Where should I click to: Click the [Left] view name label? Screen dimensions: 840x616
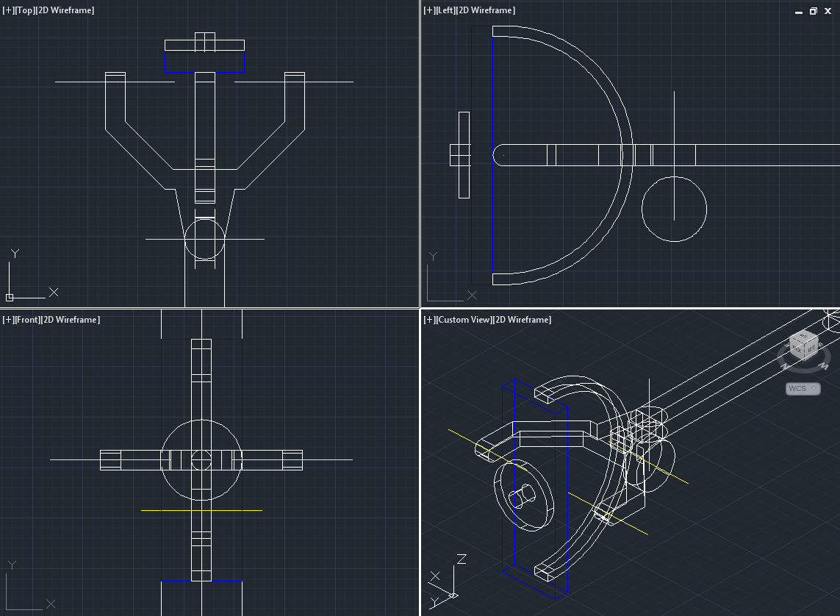pos(446,10)
